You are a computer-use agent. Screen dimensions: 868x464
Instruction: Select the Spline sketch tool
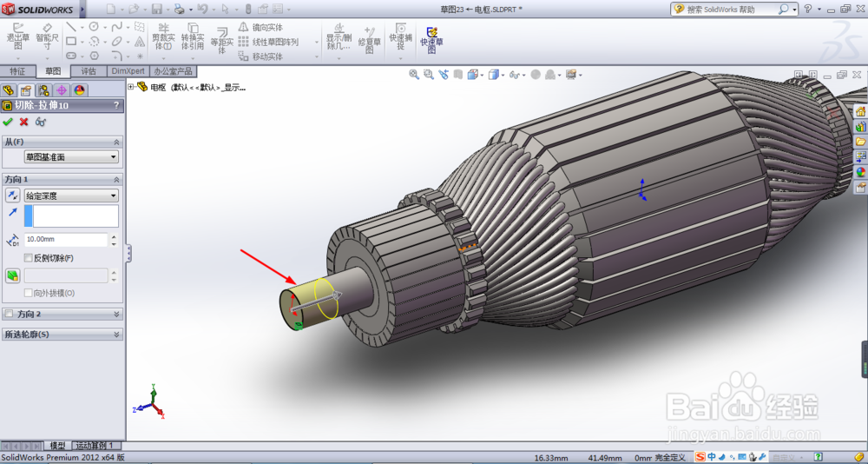tap(117, 27)
